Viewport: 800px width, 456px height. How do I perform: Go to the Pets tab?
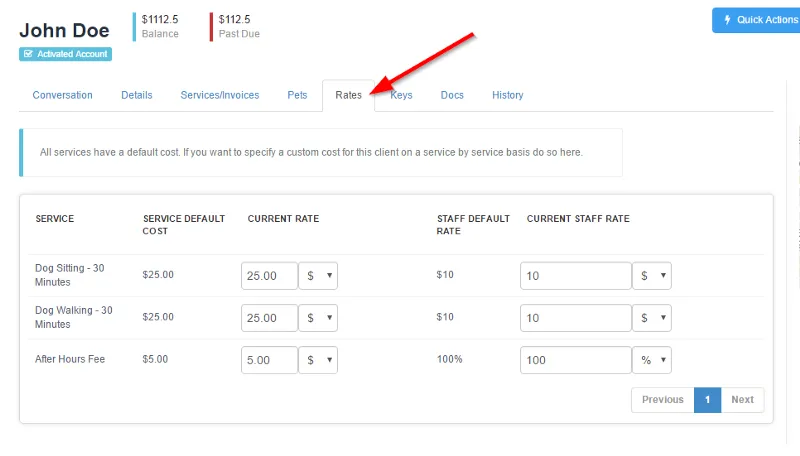pyautogui.click(x=297, y=95)
